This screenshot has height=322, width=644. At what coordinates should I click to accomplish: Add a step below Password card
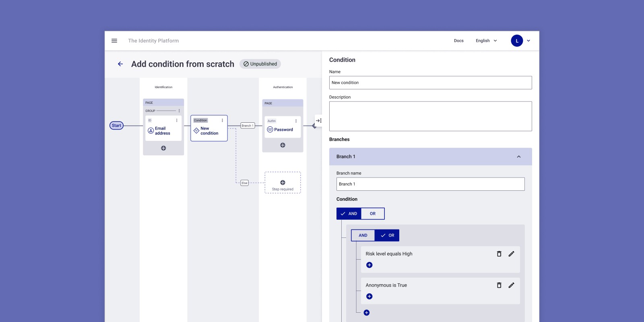tap(283, 145)
